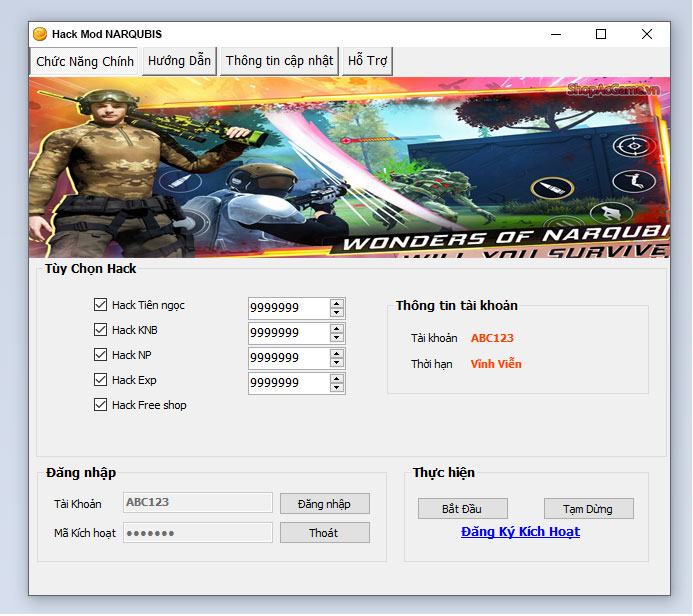The image size is (693, 616).
Task: Click the Mã Kích hoạt password field
Action: [198, 532]
